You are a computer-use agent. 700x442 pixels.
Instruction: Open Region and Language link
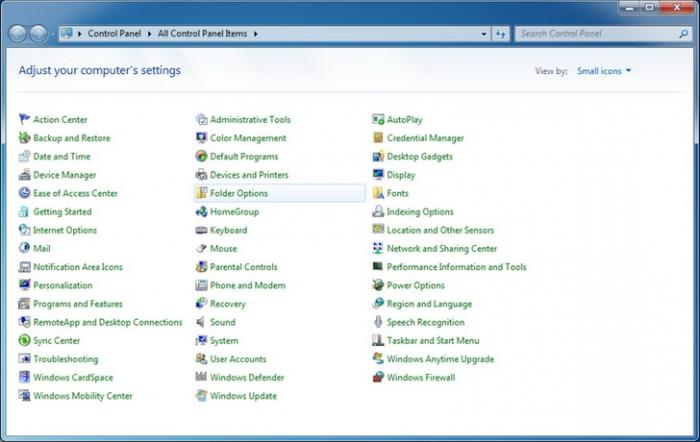point(429,304)
